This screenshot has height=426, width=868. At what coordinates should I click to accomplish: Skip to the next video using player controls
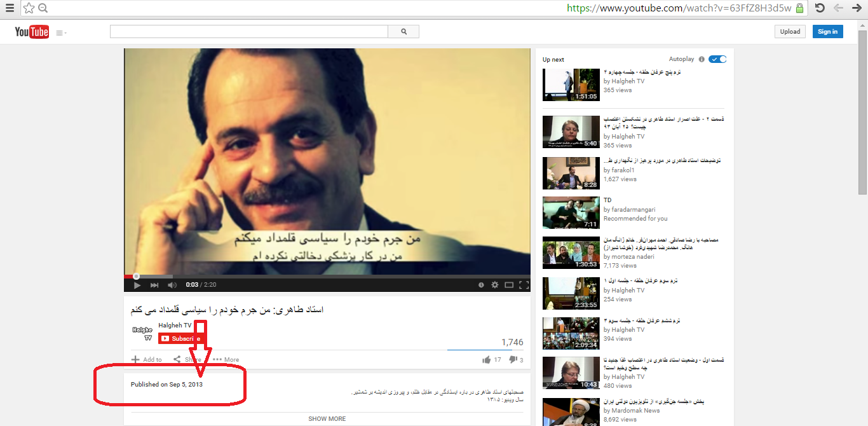click(x=154, y=285)
